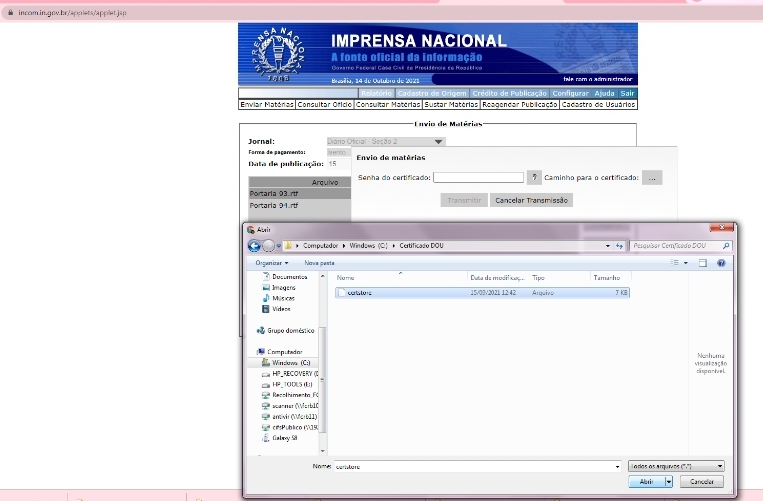Select Windows (C:) in navigation tree
The image size is (763, 501).
[x=291, y=362]
